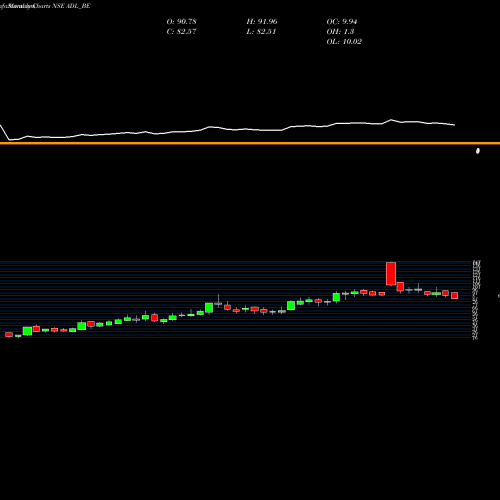Select the high price 'H: 91.96'
Viewport: 500px width, 500px height.
click(x=262, y=21)
